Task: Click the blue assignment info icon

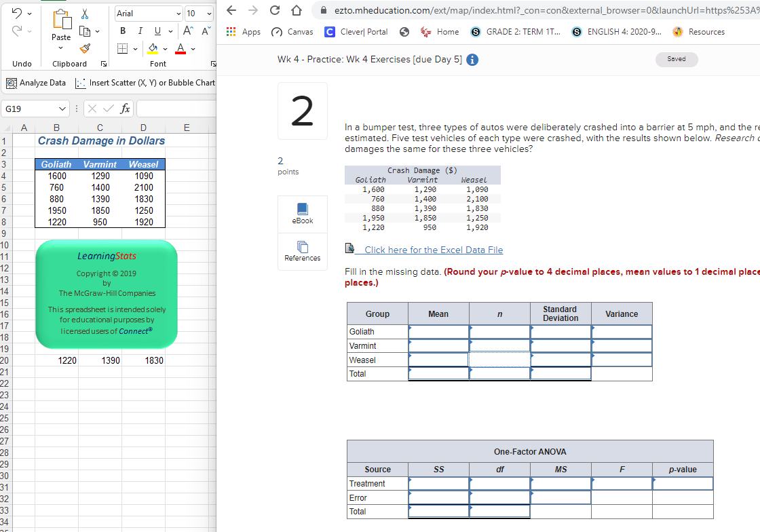Action: [x=472, y=60]
